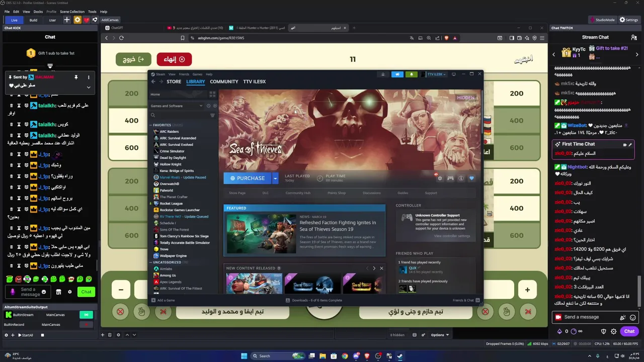644x362 pixels.
Task: Collapse FAVORITES category in Steam
Action: point(150,125)
